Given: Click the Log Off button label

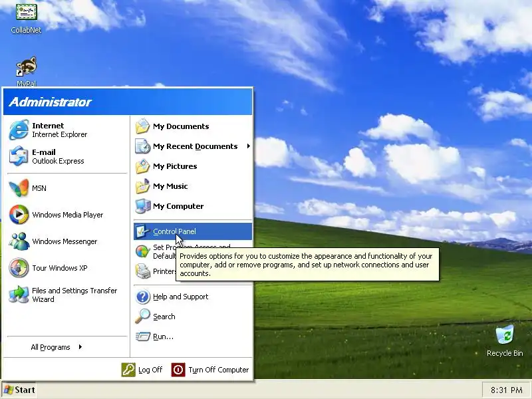Looking at the screenshot, I should [x=150, y=370].
